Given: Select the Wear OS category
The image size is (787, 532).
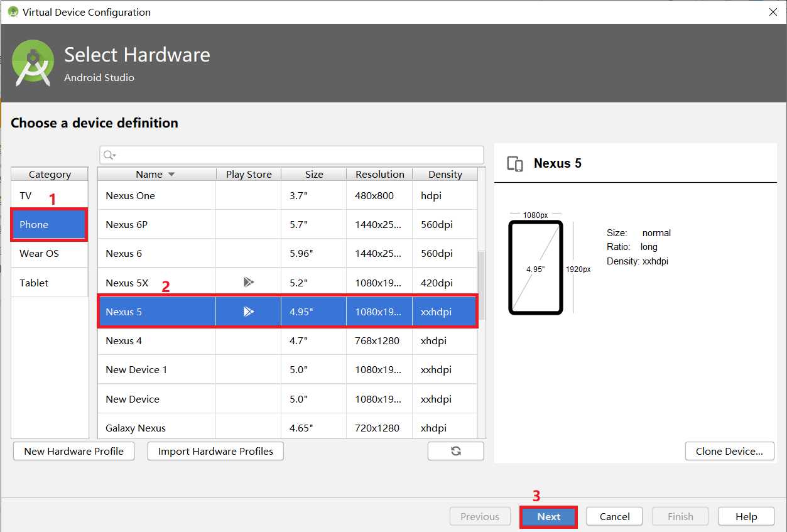Looking at the screenshot, I should tap(50, 254).
